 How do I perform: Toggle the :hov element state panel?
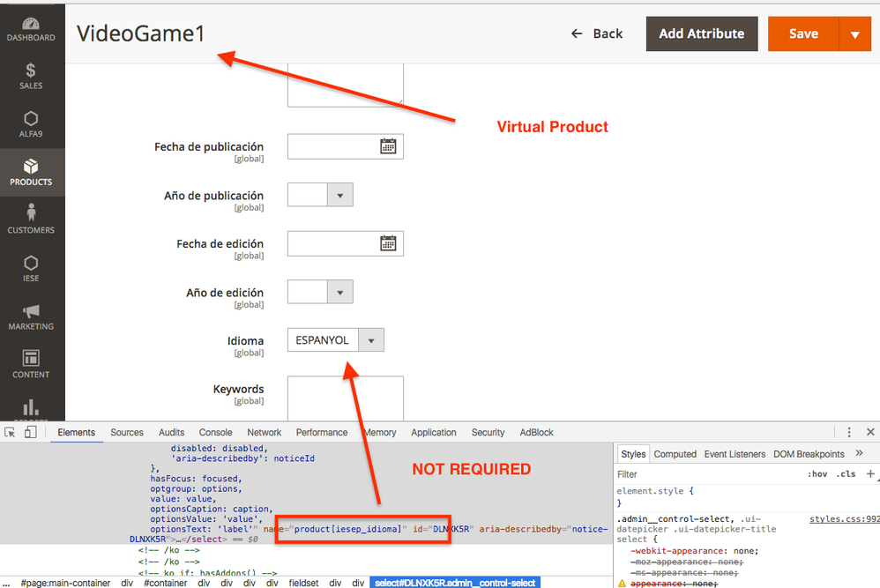click(818, 474)
